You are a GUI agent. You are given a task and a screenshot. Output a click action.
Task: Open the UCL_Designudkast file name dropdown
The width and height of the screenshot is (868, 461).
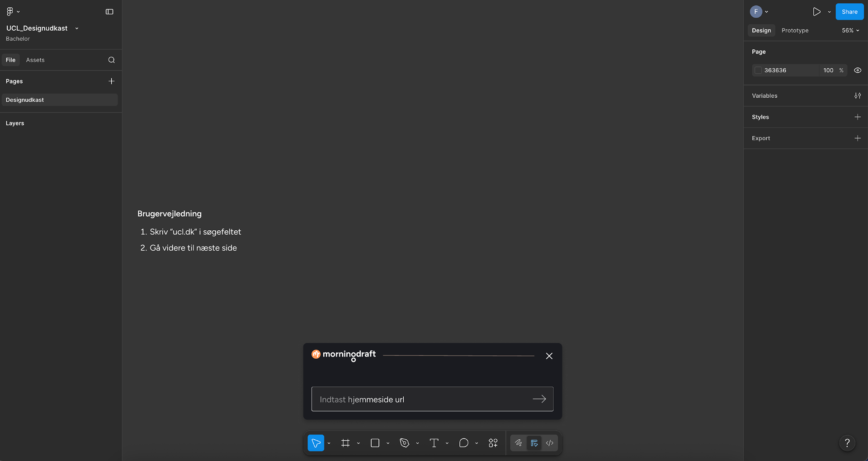[x=77, y=28]
